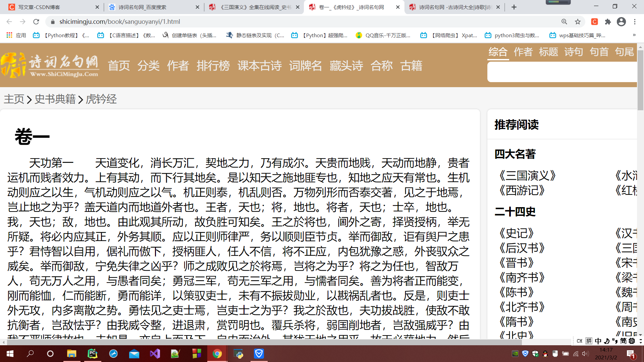
Task: Reload the page with the refresh icon
Action: coord(36,21)
